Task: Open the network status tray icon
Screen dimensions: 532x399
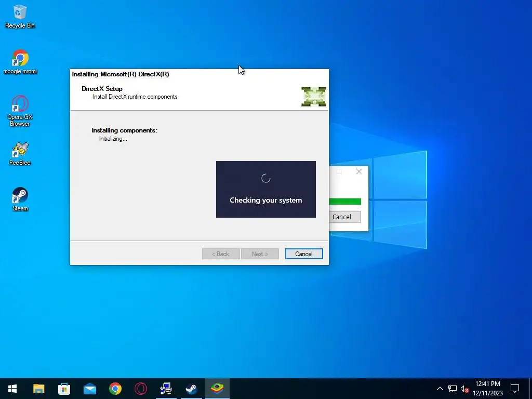Action: pyautogui.click(x=453, y=389)
